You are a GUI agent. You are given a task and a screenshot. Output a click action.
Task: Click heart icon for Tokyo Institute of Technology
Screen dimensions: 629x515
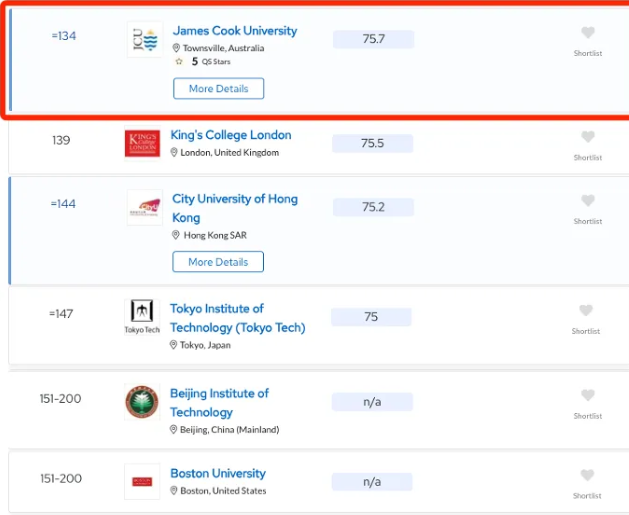click(x=587, y=311)
